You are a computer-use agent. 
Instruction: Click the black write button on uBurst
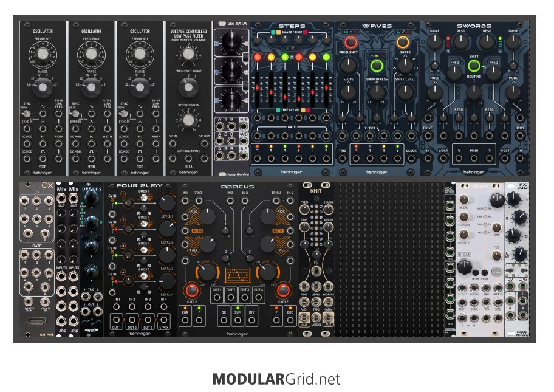[476, 272]
